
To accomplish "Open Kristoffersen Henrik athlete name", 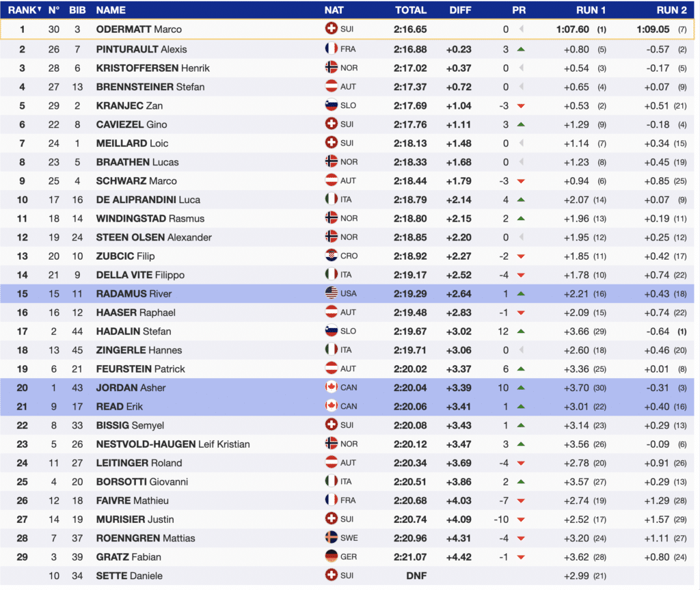I will pyautogui.click(x=150, y=68).
